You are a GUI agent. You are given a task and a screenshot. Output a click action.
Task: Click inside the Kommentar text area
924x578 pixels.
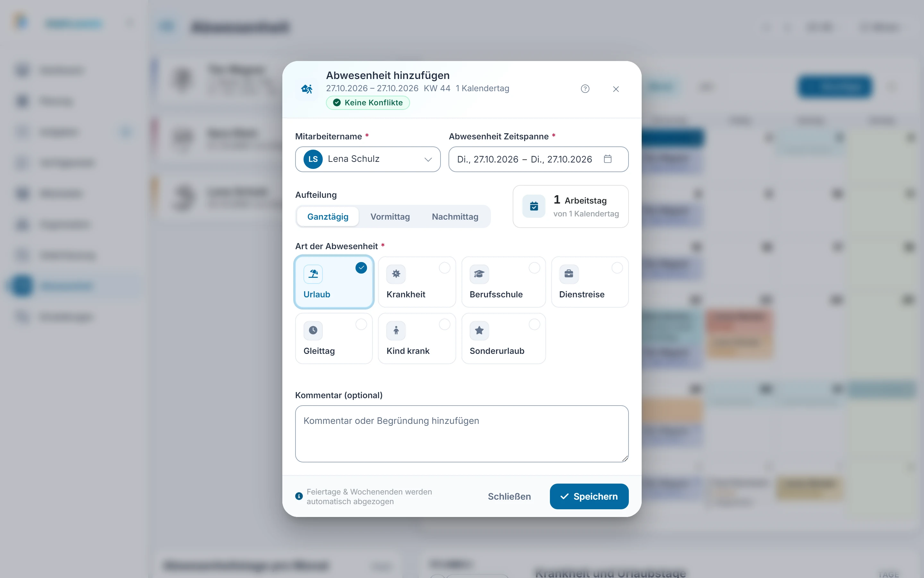tap(462, 433)
